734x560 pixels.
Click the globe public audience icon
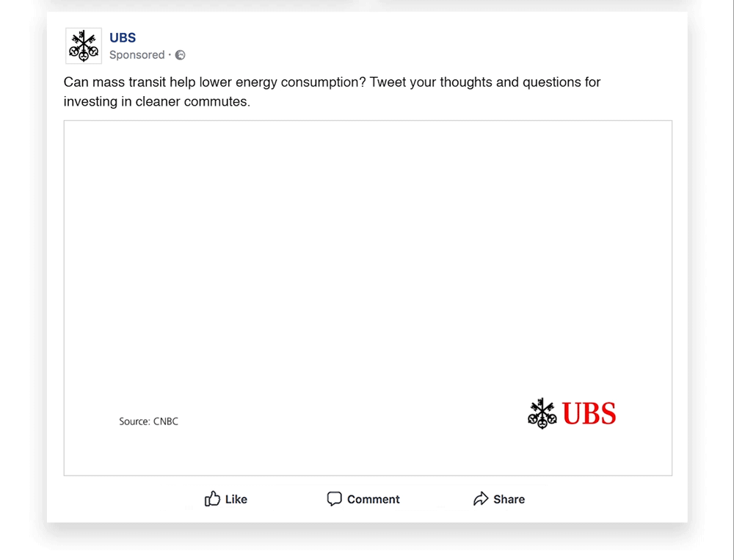pyautogui.click(x=181, y=55)
